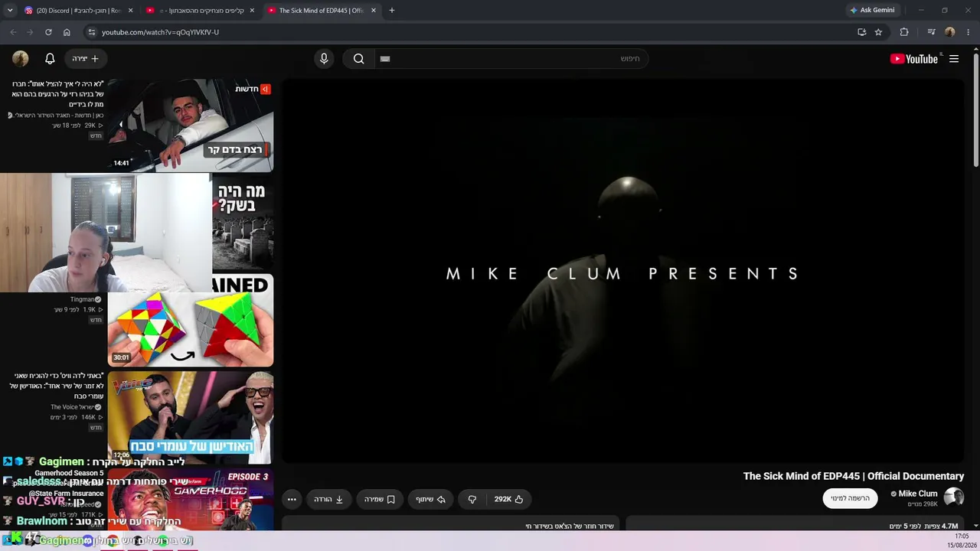Open a new browser tab
Image resolution: width=980 pixels, height=551 pixels.
point(392,11)
